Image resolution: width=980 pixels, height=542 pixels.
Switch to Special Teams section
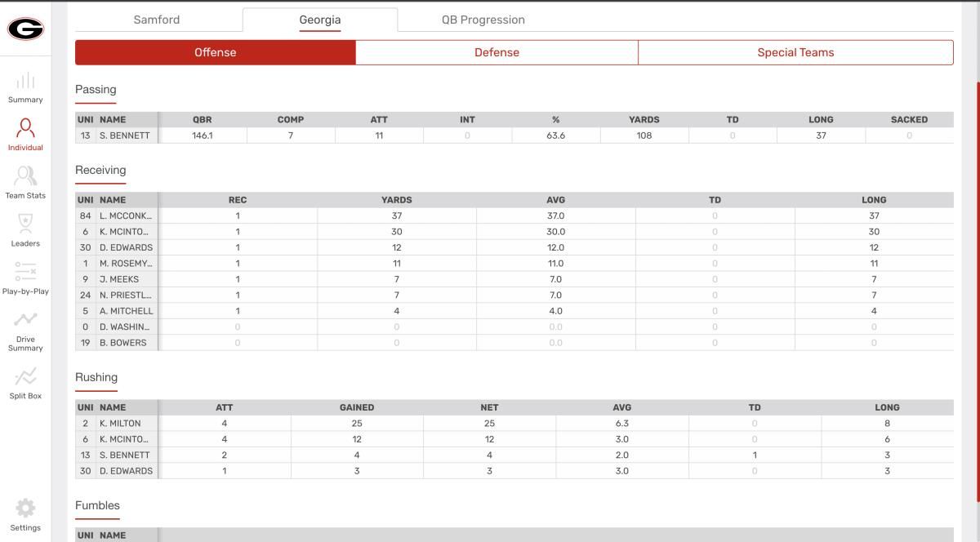795,52
